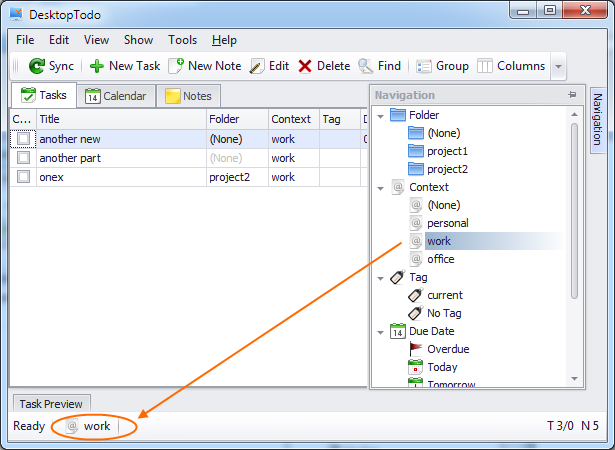Click 'project2' folder cell of onex

tap(237, 177)
